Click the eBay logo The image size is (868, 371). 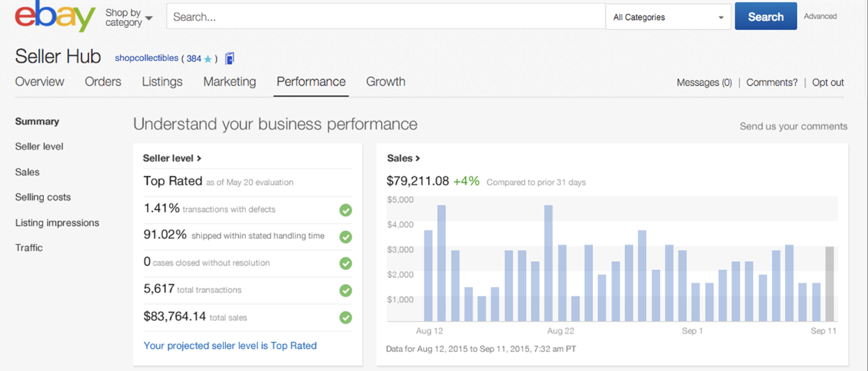point(55,17)
